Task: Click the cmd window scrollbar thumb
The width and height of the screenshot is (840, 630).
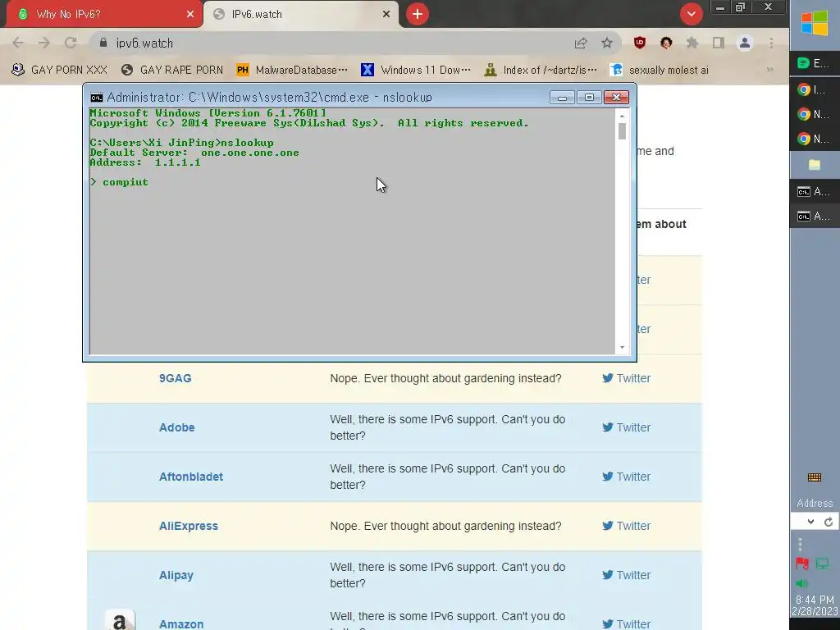Action: (622, 131)
